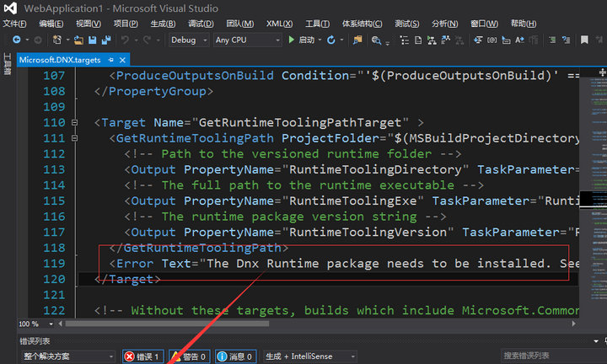Select the Microsoft.DNX.targets tab
Screen dimensions: 607x364
[60, 60]
